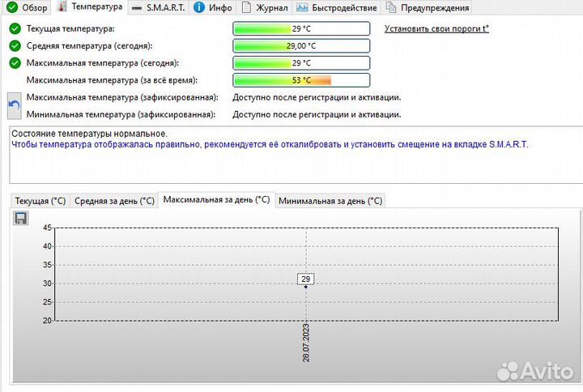Click green check beside Средняя температура

pyautogui.click(x=15, y=45)
